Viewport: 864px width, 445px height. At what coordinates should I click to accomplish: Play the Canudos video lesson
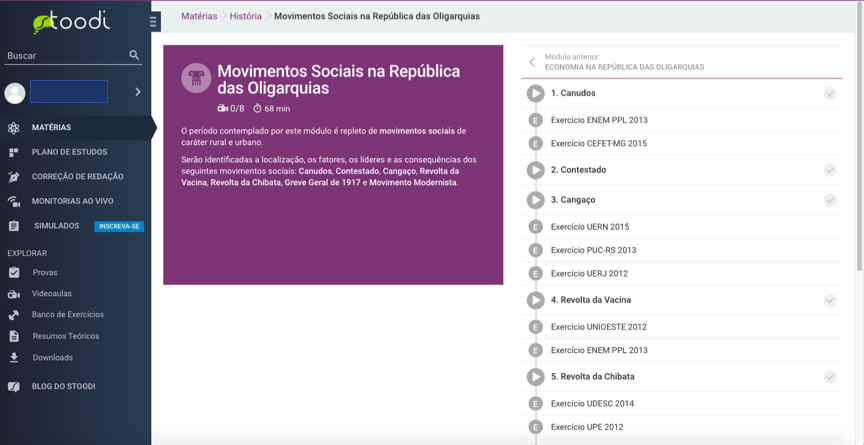536,93
